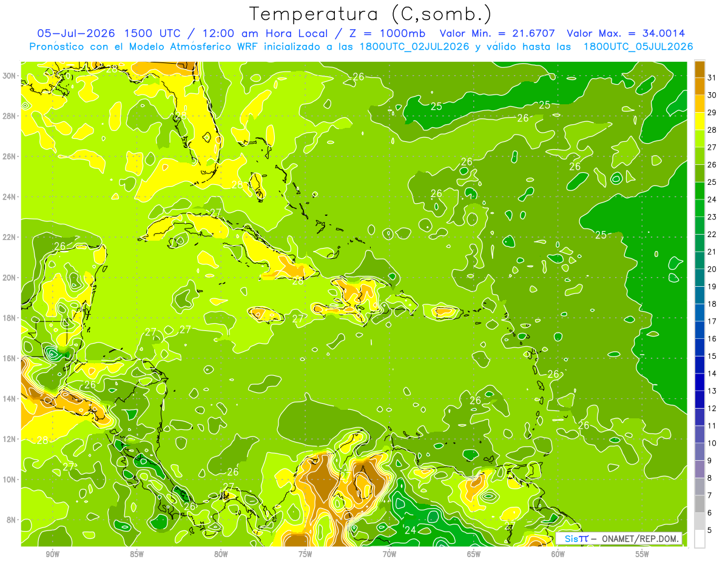Image resolution: width=728 pixels, height=562 pixels.
Task: Click the brown top swatch above 31 in colorbar
Action: [699, 68]
